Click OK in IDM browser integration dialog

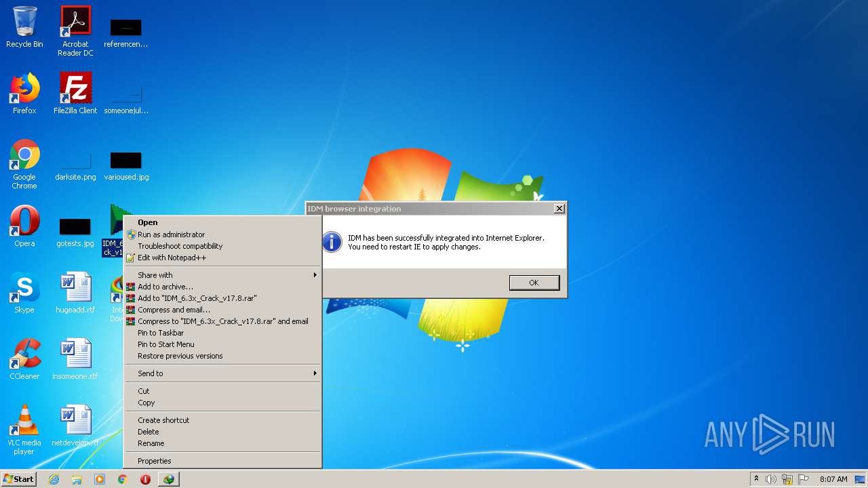click(534, 283)
